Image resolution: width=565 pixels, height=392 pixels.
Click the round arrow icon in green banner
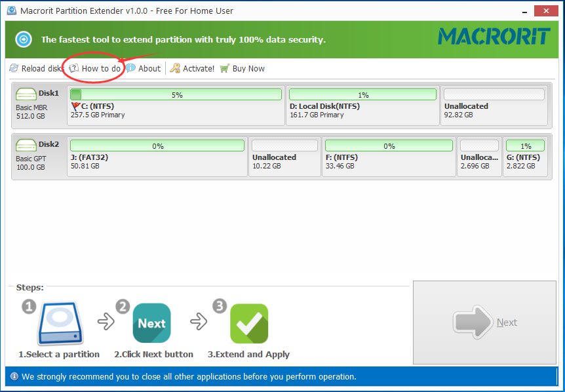click(x=24, y=39)
